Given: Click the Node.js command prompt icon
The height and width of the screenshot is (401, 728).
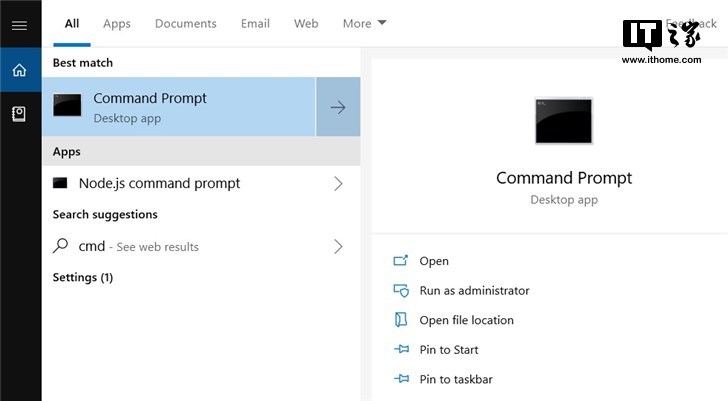Looking at the screenshot, I should [60, 183].
